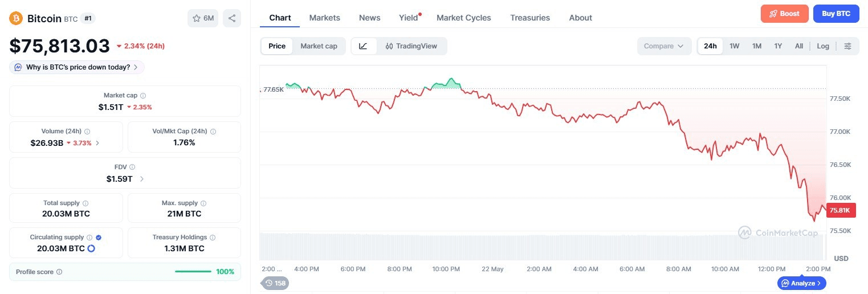Image resolution: width=868 pixels, height=294 pixels.
Task: Toggle Log scale on chart
Action: [823, 46]
